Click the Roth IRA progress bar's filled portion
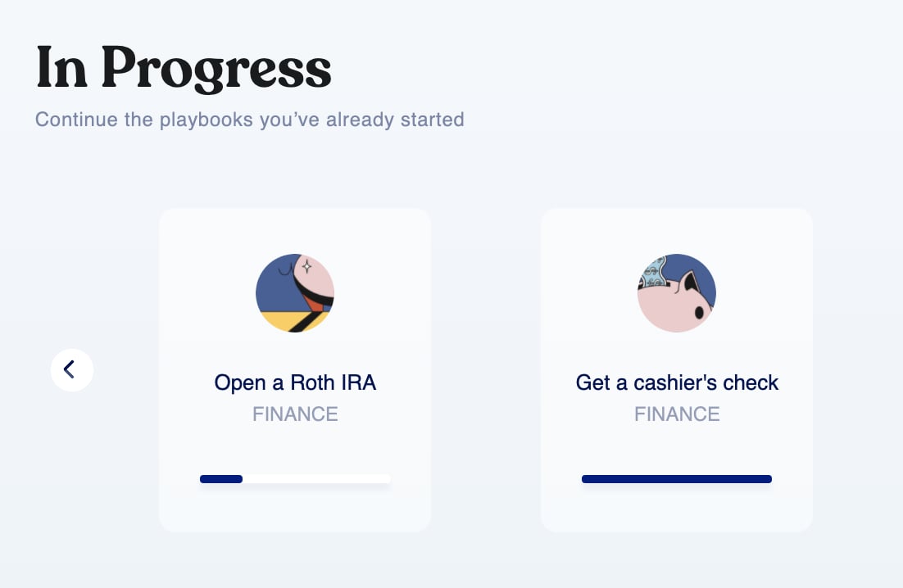The width and height of the screenshot is (903, 588). pos(221,479)
